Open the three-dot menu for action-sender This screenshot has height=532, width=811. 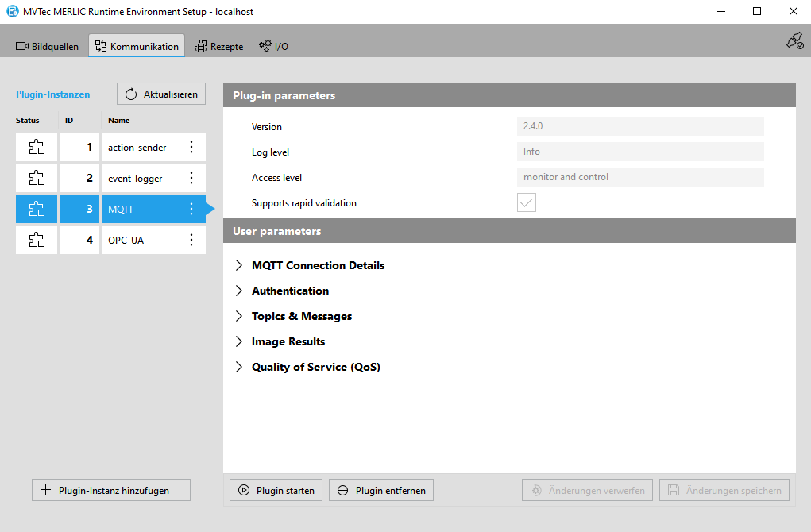[x=191, y=147]
